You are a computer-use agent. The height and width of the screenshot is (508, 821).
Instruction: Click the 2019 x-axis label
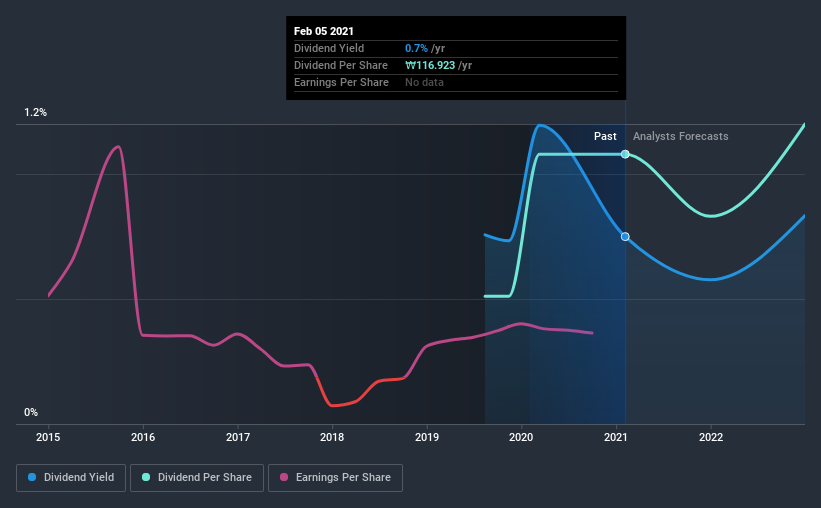[x=427, y=437]
